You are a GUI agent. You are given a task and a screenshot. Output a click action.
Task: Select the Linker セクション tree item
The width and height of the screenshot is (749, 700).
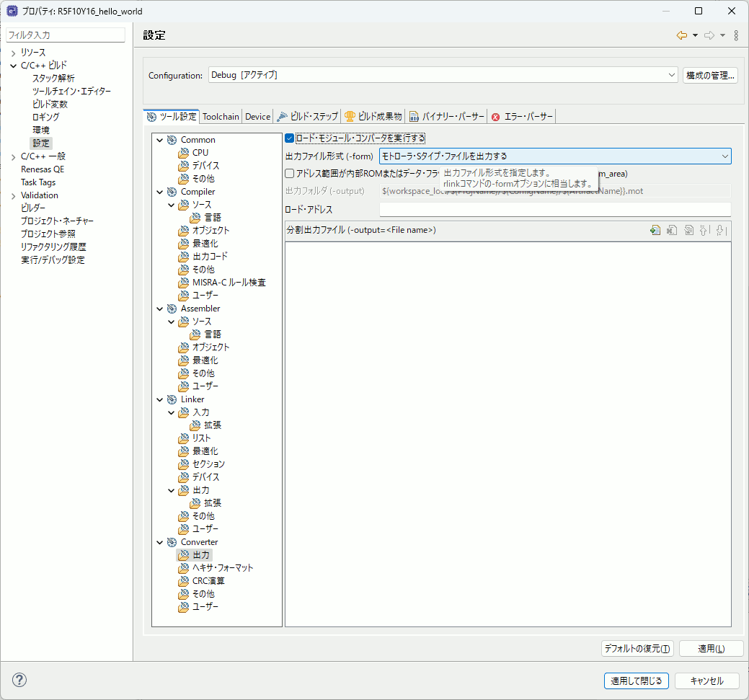(x=208, y=464)
